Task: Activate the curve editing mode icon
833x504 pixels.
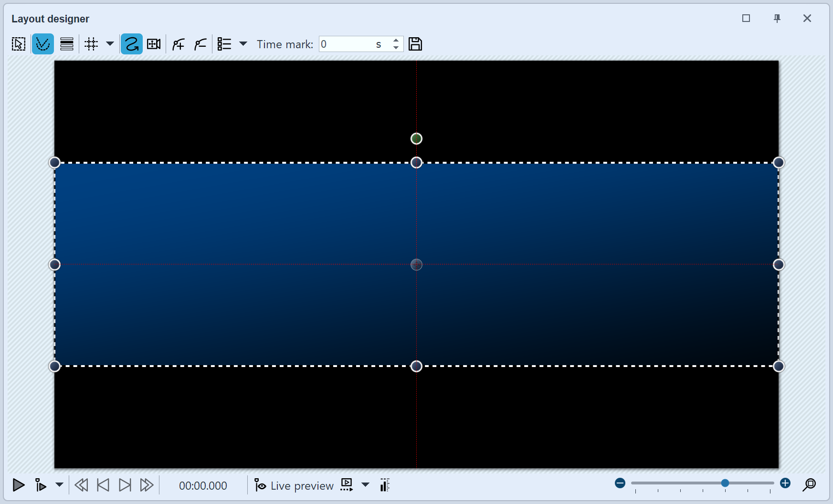Action: [x=42, y=44]
